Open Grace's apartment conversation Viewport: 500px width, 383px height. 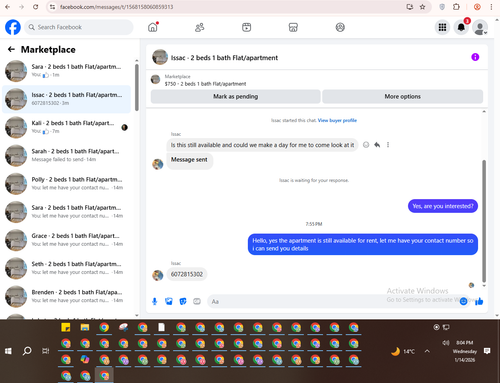(x=66, y=240)
